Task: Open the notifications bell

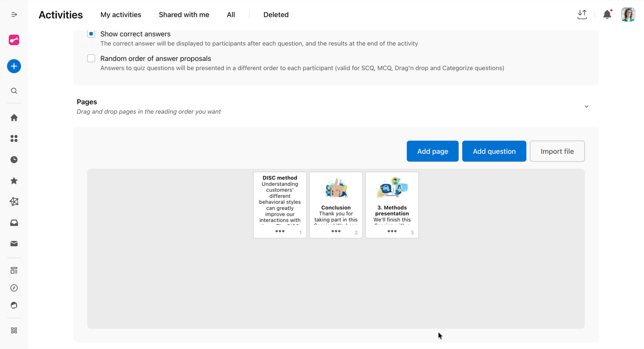Action: click(607, 14)
